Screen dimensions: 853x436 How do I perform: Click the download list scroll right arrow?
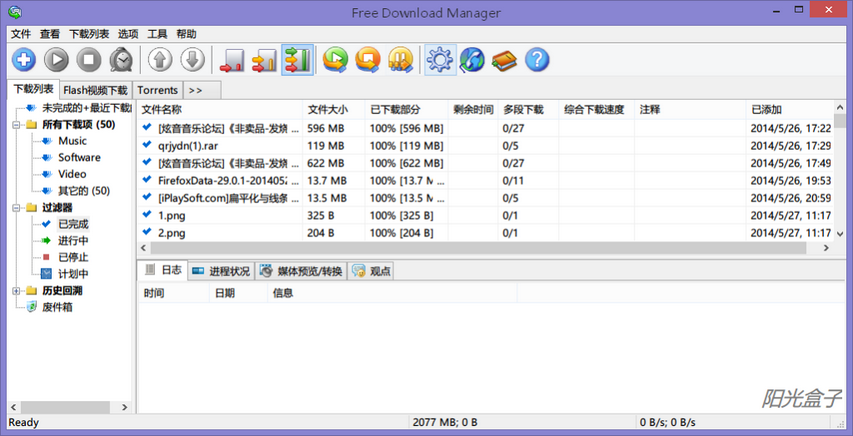click(826, 248)
